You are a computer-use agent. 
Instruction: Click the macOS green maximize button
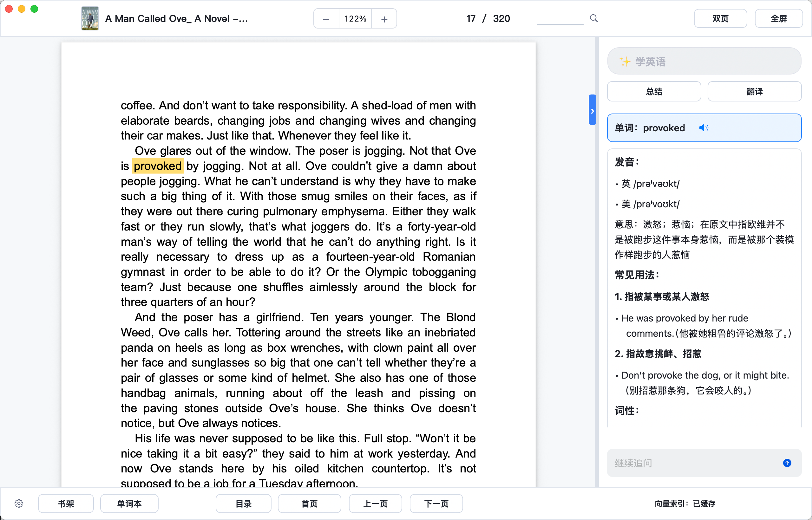tap(34, 9)
